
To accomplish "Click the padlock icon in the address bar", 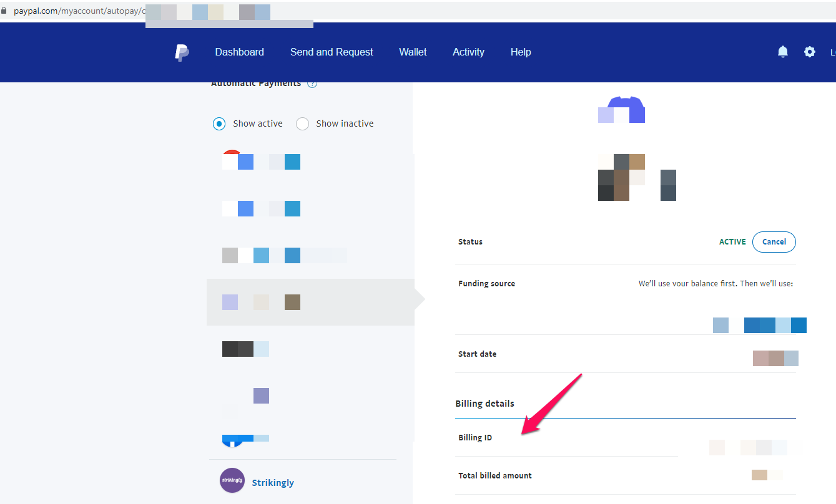I will pyautogui.click(x=6, y=10).
